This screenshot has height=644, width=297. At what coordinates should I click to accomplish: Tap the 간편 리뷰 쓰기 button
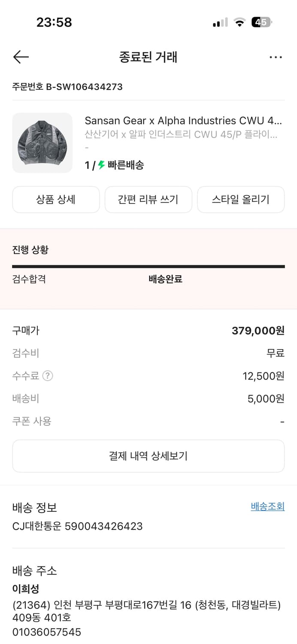pyautogui.click(x=148, y=200)
